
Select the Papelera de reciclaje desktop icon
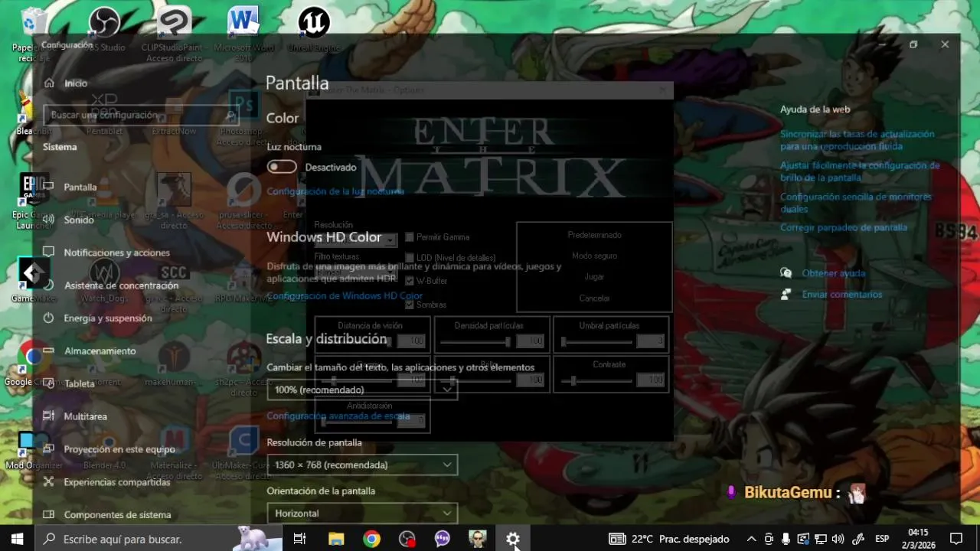point(33,34)
